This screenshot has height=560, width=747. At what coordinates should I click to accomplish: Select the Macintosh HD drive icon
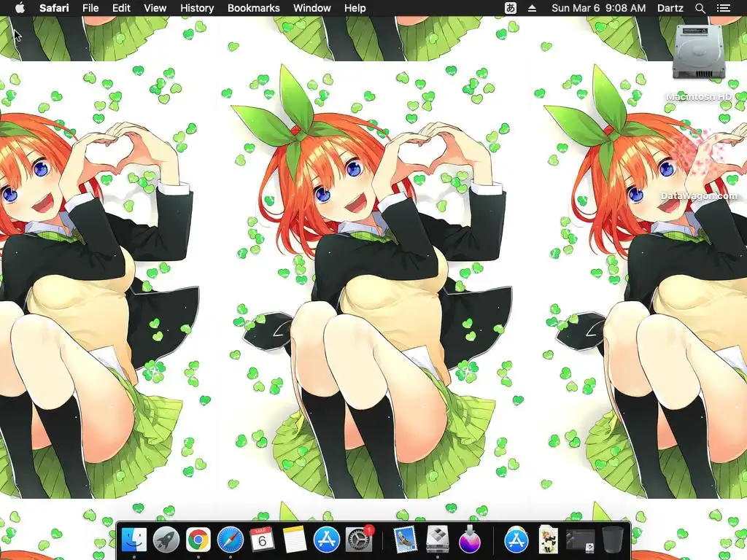[x=699, y=52]
